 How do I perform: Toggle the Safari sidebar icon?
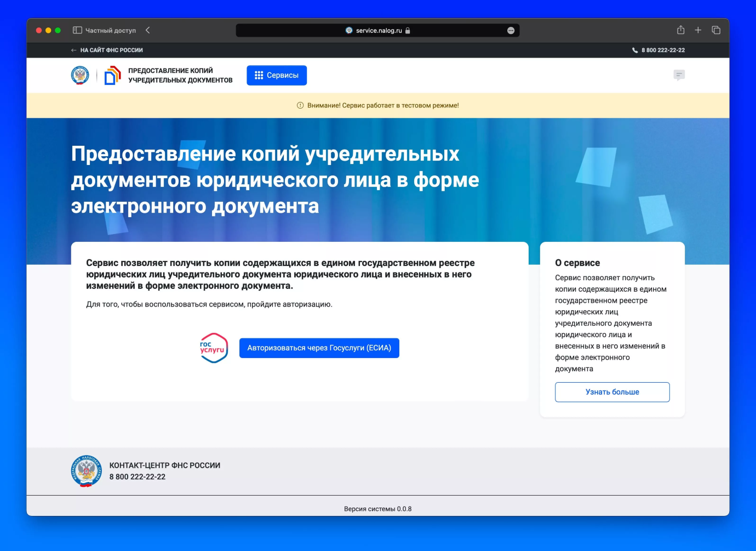pyautogui.click(x=77, y=30)
